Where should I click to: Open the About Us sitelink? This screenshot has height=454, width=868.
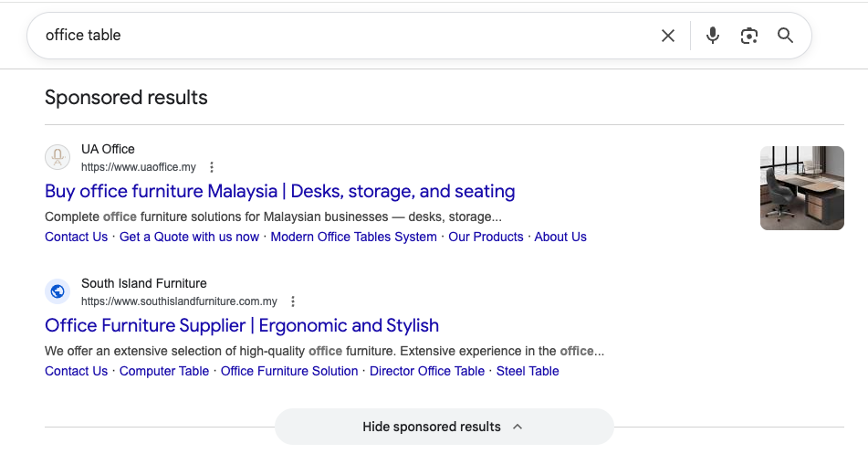coord(560,237)
